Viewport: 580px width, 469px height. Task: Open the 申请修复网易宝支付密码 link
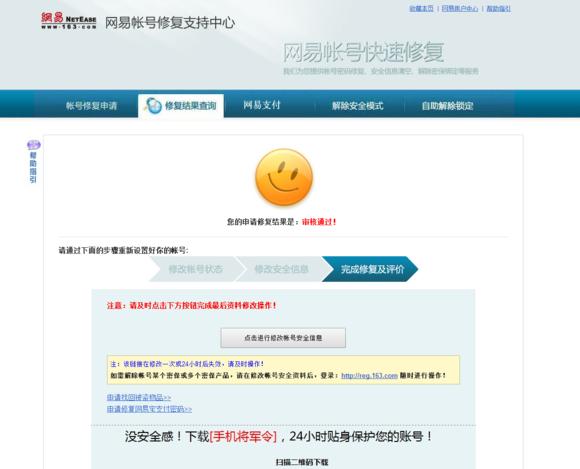tap(149, 409)
